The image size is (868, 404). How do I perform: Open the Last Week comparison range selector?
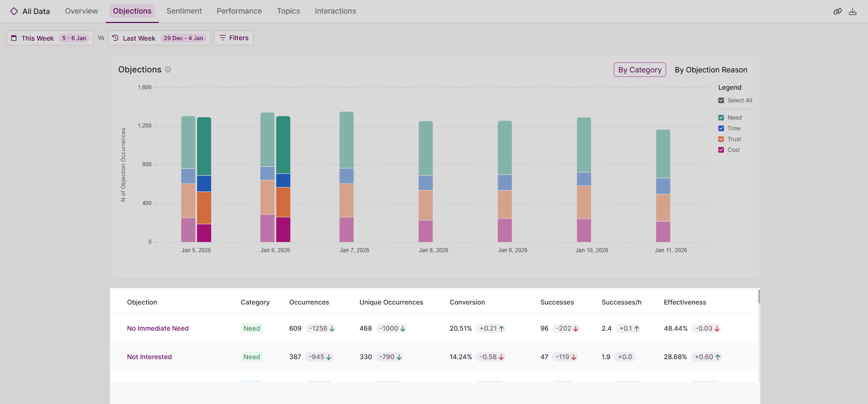159,38
